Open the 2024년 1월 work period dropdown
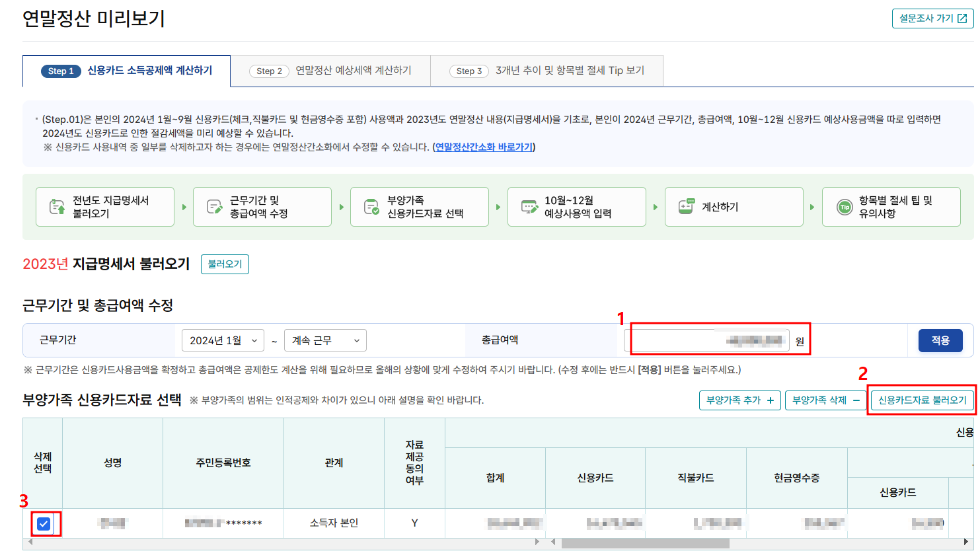This screenshot has height=557, width=980. pos(223,340)
